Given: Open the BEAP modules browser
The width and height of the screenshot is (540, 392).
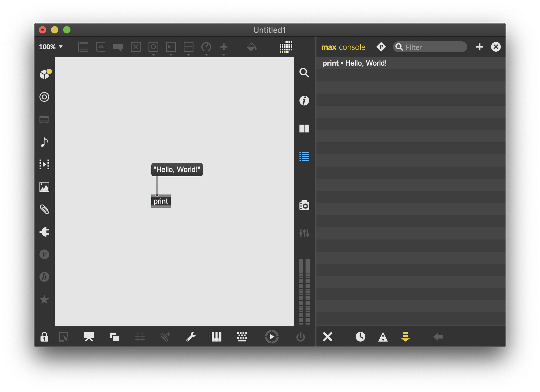Looking at the screenshot, I should coord(44,277).
